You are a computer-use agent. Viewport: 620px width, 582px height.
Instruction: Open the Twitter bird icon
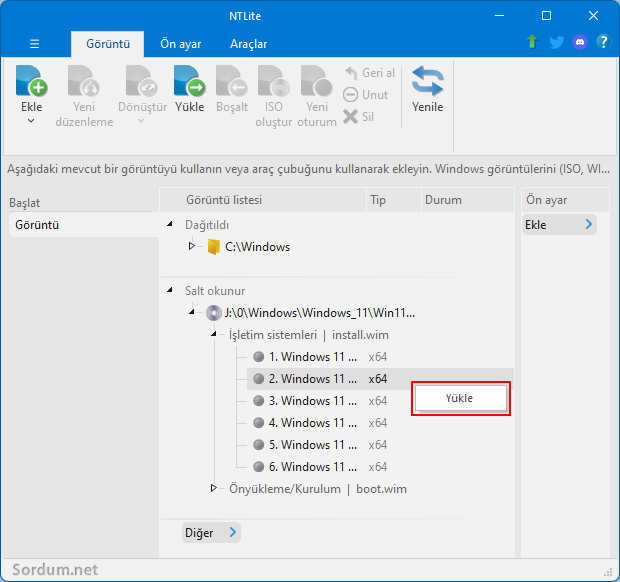556,42
